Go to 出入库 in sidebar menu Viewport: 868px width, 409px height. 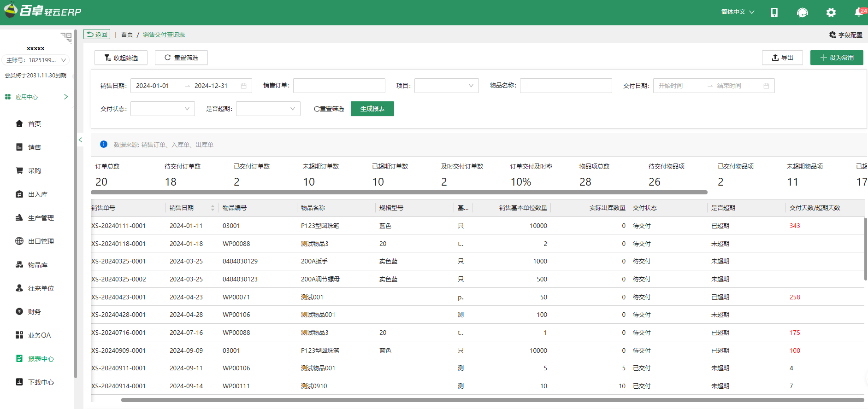click(37, 194)
